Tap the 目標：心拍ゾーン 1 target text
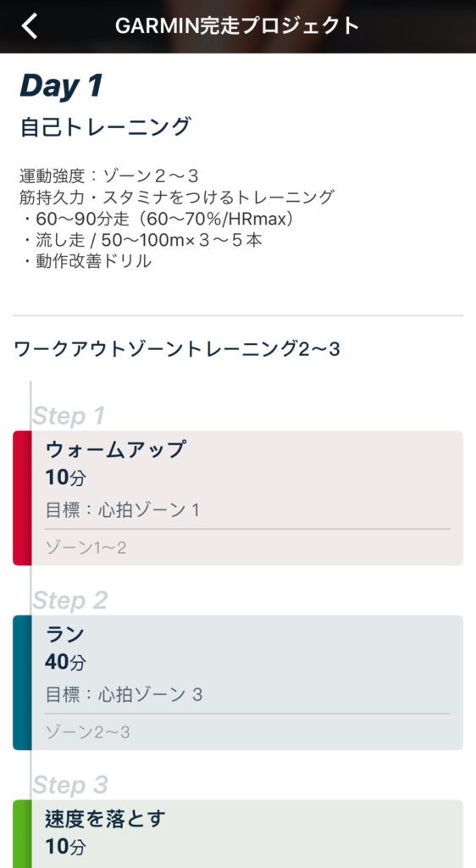The width and height of the screenshot is (476, 868). pyautogui.click(x=122, y=509)
